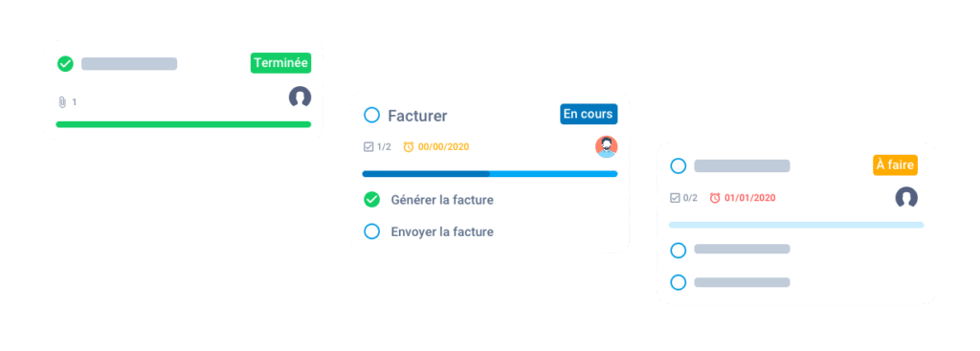Viewport: 980px width, 351px height.
Task: Click the paperclip attachment icon
Action: (x=62, y=101)
